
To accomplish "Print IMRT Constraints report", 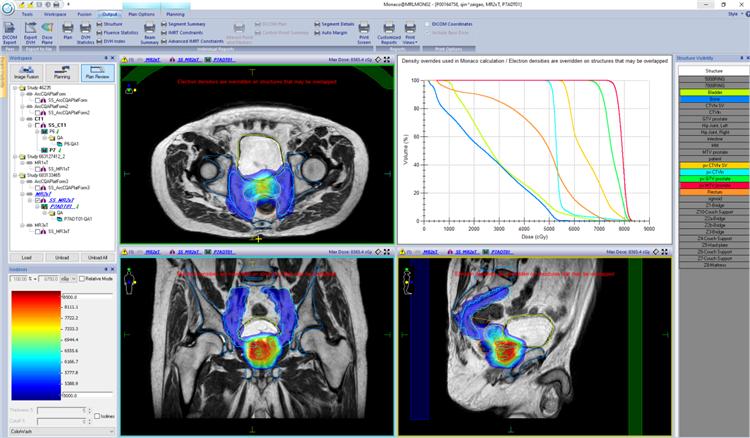I will [182, 33].
